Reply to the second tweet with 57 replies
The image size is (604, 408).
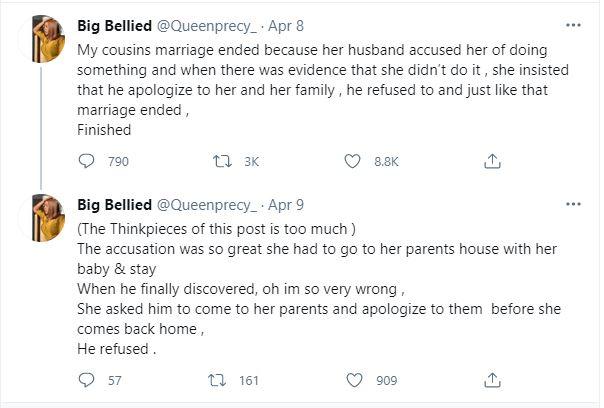(86, 380)
